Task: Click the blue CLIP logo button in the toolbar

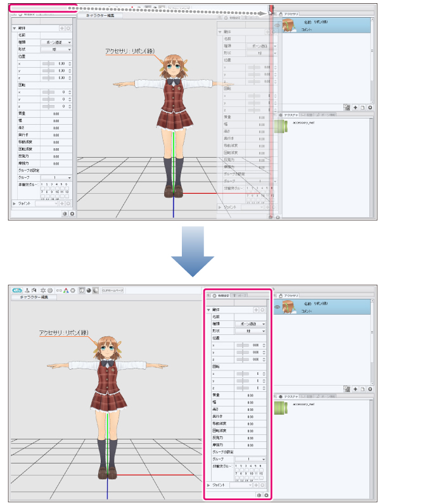Action: pos(17,290)
